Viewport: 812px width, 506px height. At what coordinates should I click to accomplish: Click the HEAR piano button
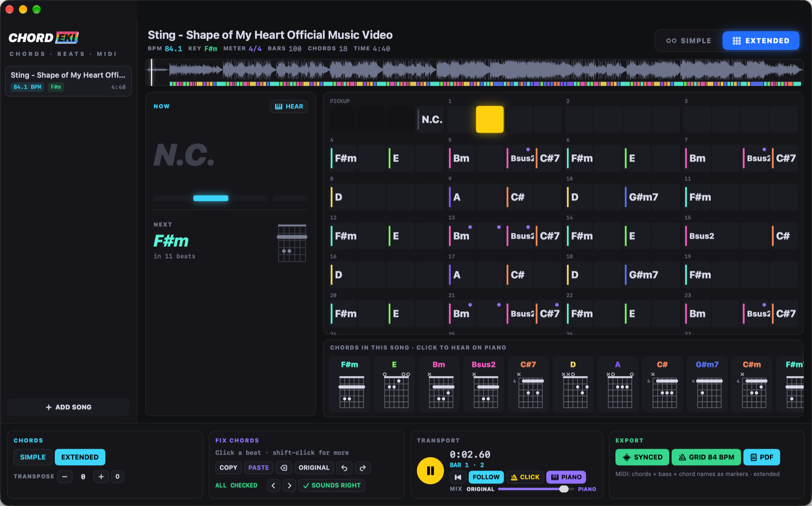click(x=289, y=107)
